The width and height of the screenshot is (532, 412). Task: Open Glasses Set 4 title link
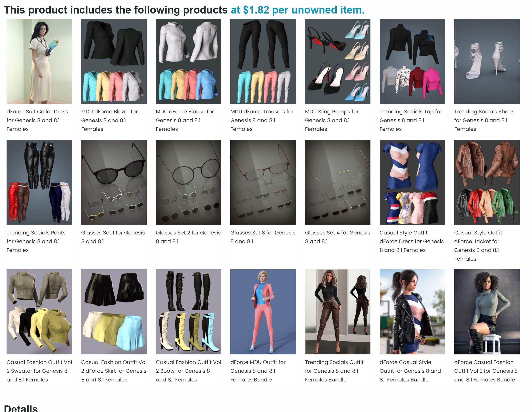tap(337, 237)
